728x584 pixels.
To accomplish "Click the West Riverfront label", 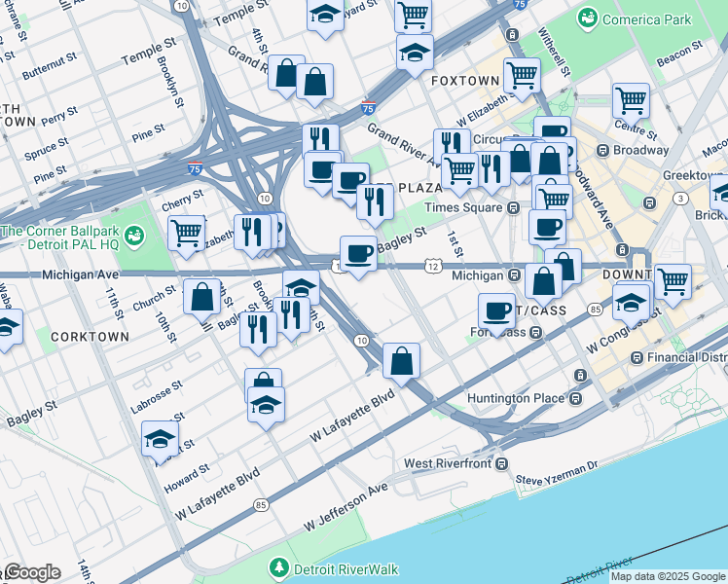I will 448,463.
